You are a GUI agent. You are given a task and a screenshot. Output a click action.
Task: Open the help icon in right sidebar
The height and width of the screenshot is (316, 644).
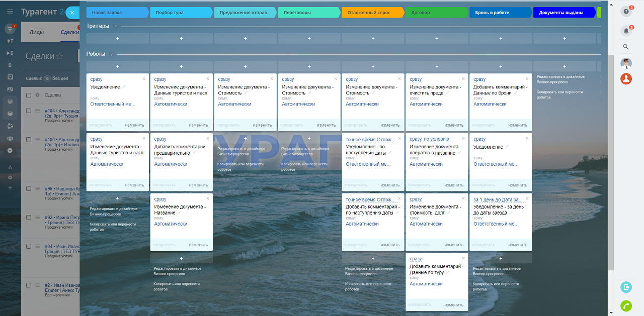coord(625,12)
